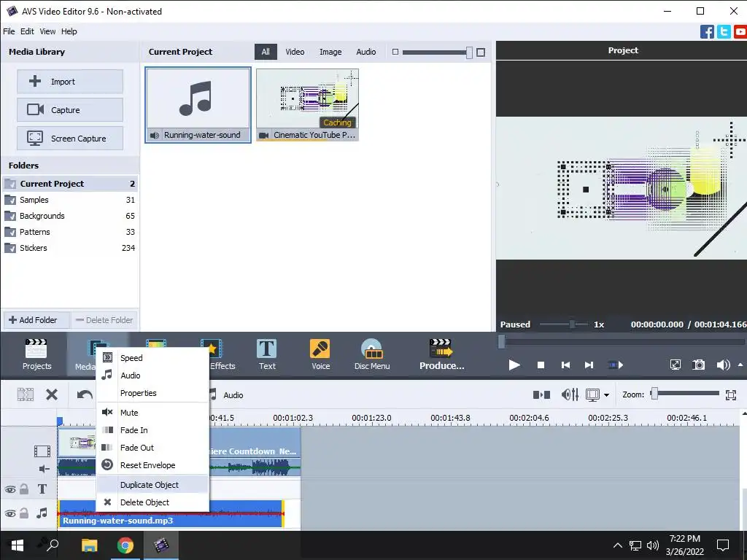Open the Facebook icon
747x560 pixels.
[x=707, y=31]
